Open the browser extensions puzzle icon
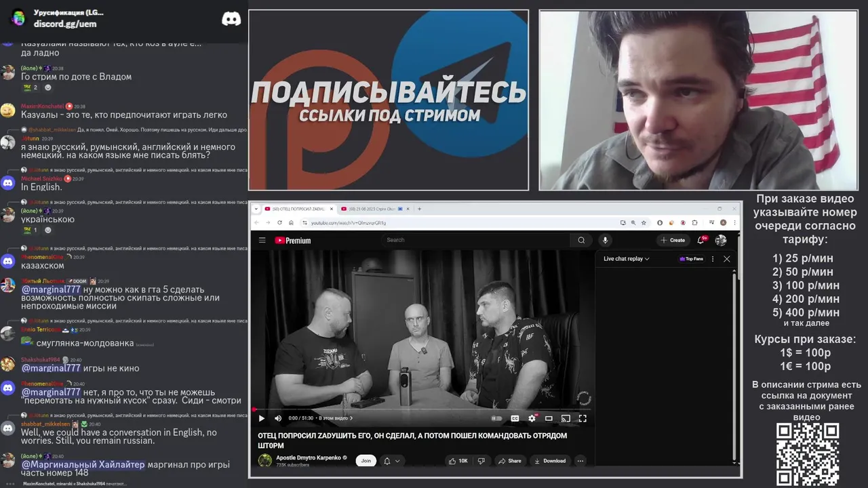This screenshot has height=488, width=868. [x=694, y=222]
